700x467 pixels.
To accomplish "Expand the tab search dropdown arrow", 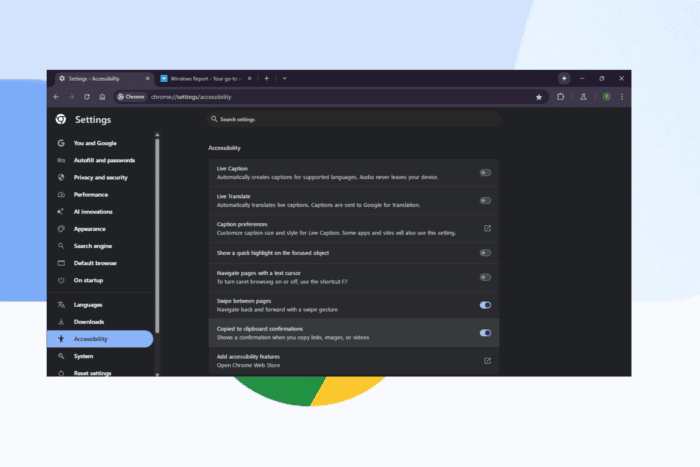I will [x=284, y=78].
